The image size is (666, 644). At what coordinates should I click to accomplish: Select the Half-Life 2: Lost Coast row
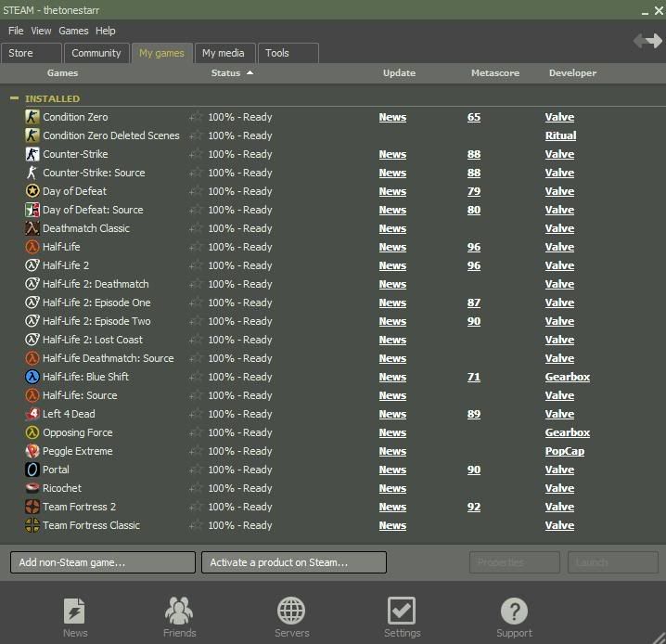[x=333, y=340]
